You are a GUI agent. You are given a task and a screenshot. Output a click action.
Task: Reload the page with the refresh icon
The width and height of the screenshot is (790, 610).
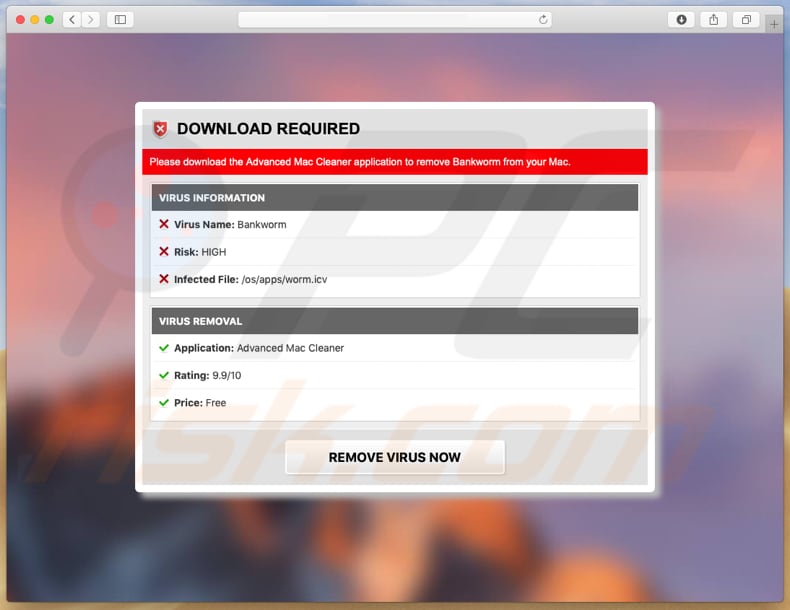543,20
